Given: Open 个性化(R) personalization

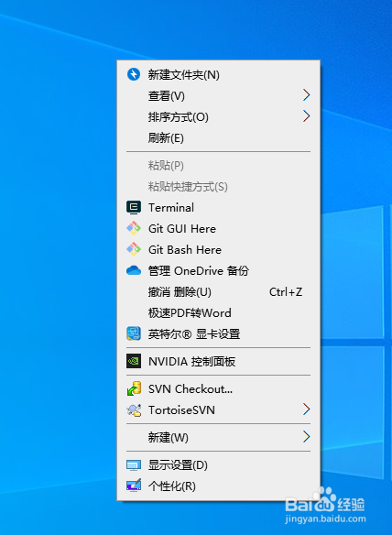Looking at the screenshot, I should pyautogui.click(x=218, y=486).
